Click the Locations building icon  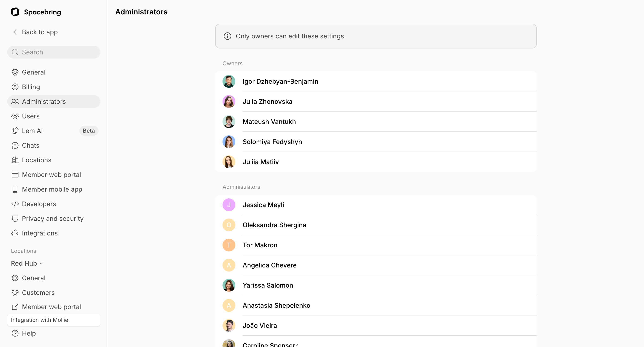(15, 160)
